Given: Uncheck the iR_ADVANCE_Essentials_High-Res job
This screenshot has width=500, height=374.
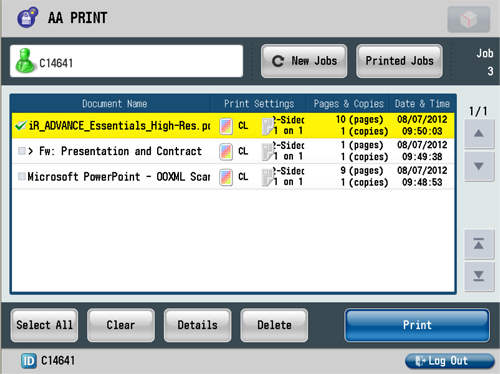Looking at the screenshot, I should [x=21, y=126].
